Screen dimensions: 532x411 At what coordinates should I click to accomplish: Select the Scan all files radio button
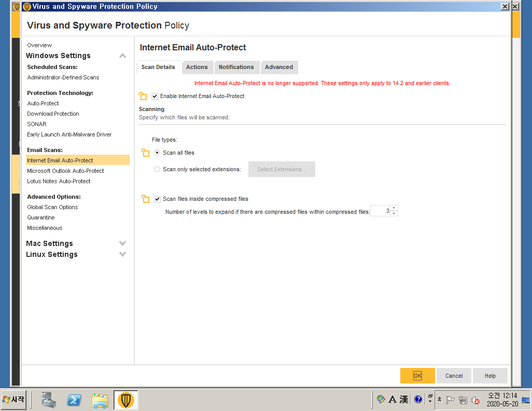(157, 153)
